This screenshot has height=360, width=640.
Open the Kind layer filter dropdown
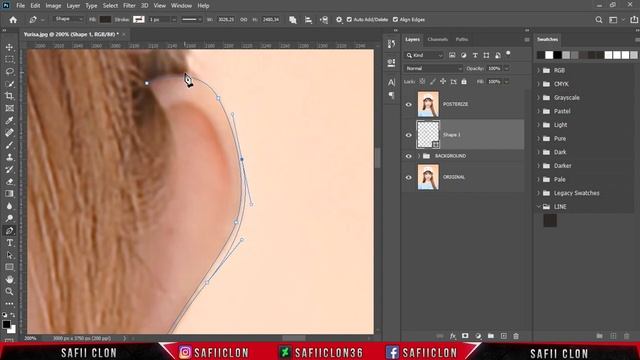424,55
